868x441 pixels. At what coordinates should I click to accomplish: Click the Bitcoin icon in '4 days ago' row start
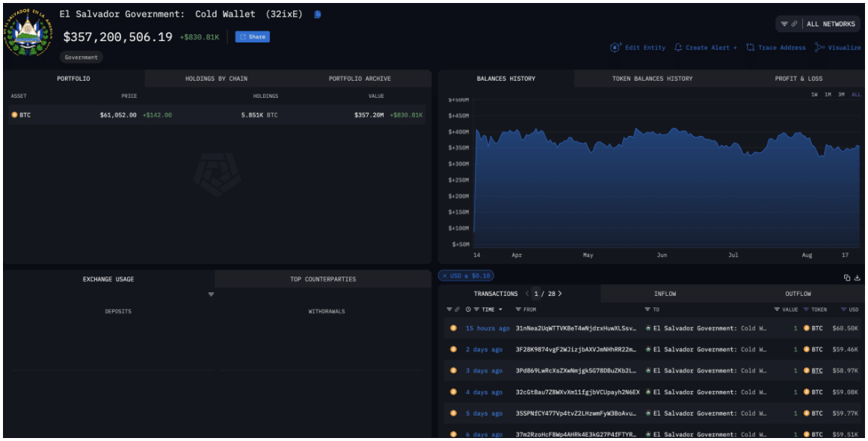coord(453,392)
